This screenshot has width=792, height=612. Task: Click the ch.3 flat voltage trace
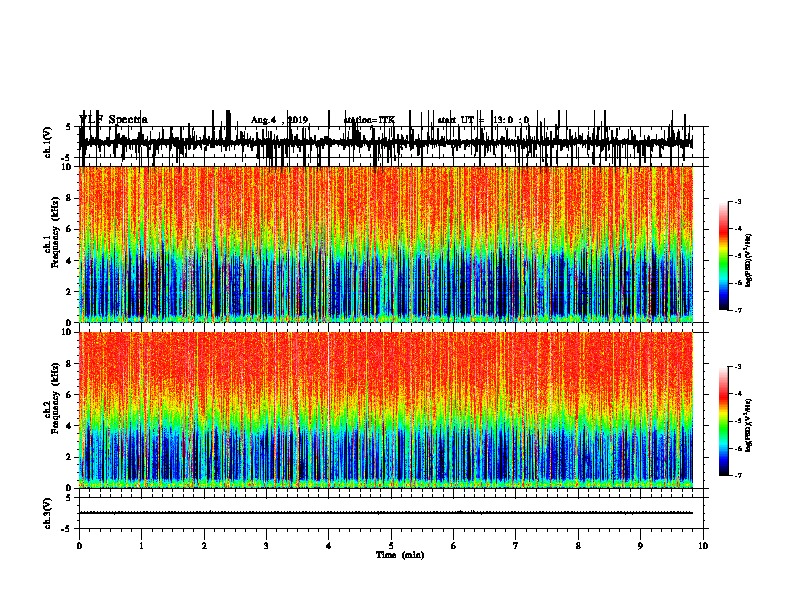click(386, 513)
